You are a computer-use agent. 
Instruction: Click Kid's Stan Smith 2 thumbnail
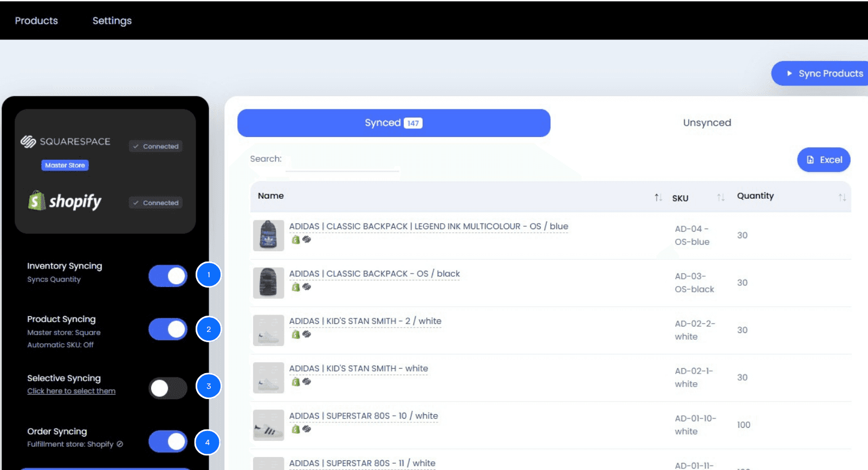[x=268, y=330]
